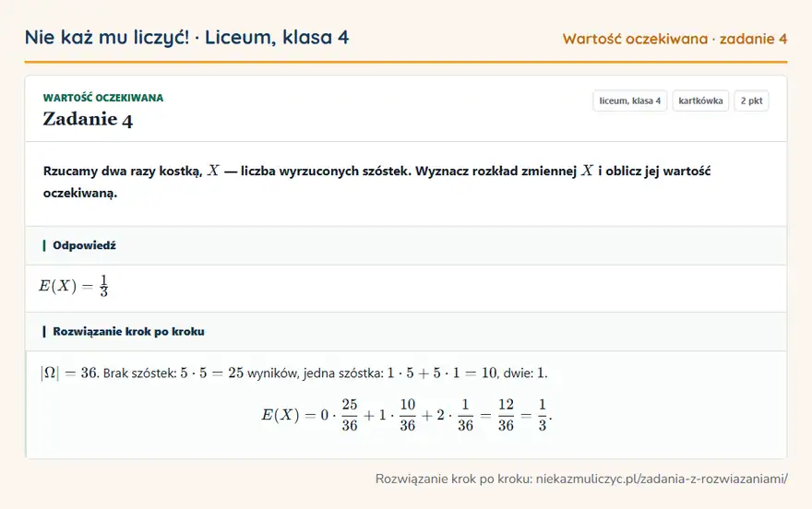Click the green 'WARTOŚĆ OCZEKIWANA' category label
The height and width of the screenshot is (509, 812).
103,98
